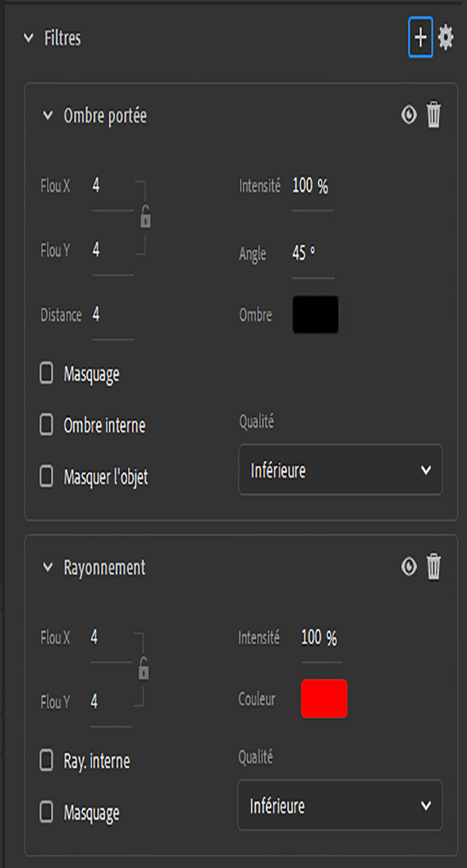Enable the Masquage checkbox under Ombre portée
Screen dimensions: 467x868
[48, 374]
